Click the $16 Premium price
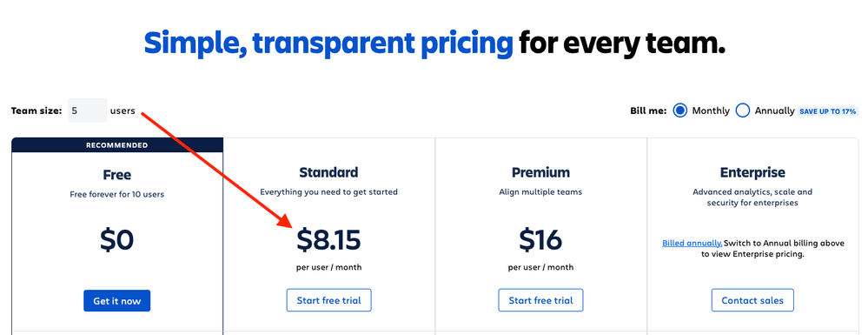This screenshot has height=335, width=868. coord(540,239)
